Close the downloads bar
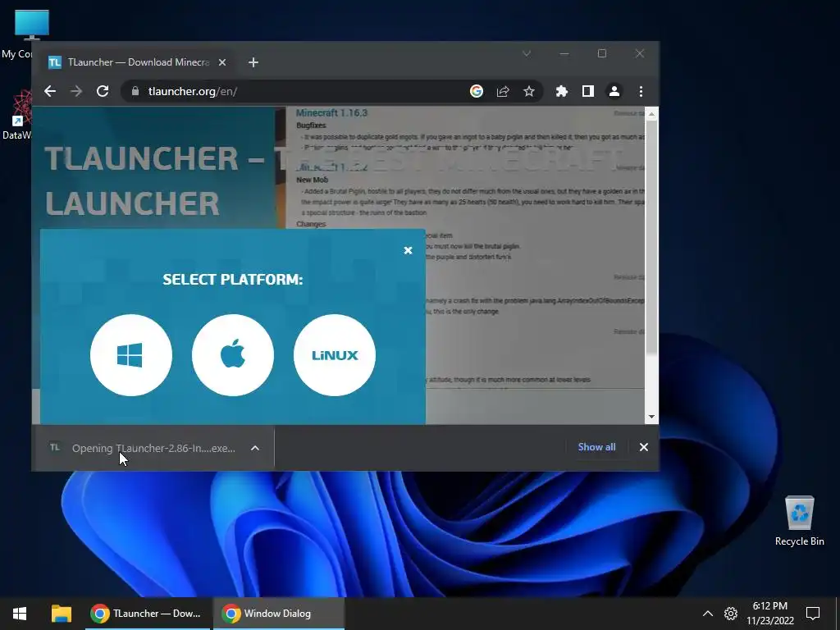Screen dimensions: 840x630 click(643, 447)
